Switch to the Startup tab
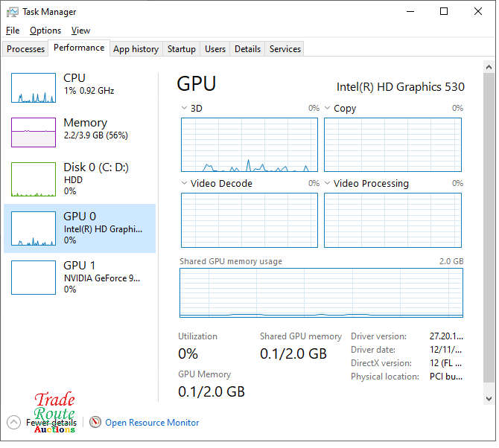Image resolution: width=499 pixels, height=448 pixels. [181, 49]
